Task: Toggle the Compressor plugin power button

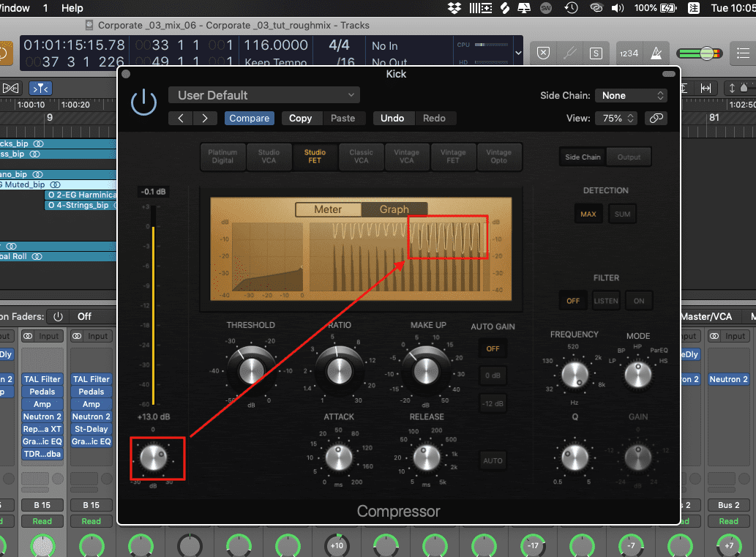Action: 143,102
